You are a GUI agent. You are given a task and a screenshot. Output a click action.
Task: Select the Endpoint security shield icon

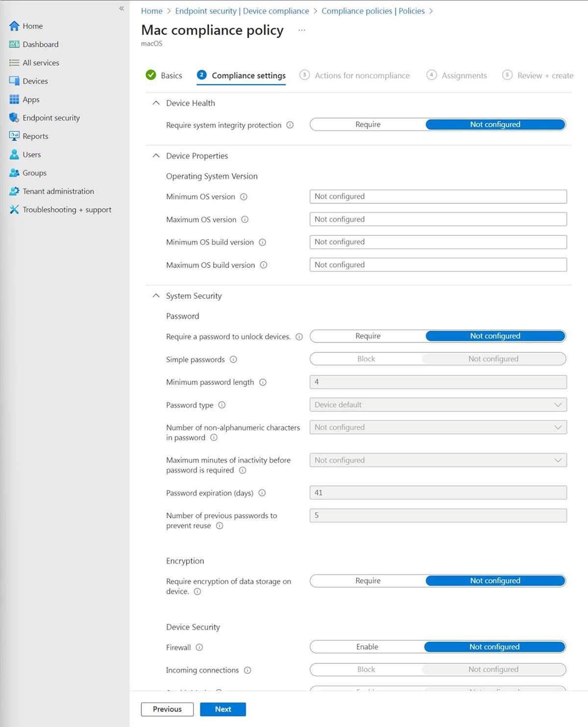(x=14, y=118)
